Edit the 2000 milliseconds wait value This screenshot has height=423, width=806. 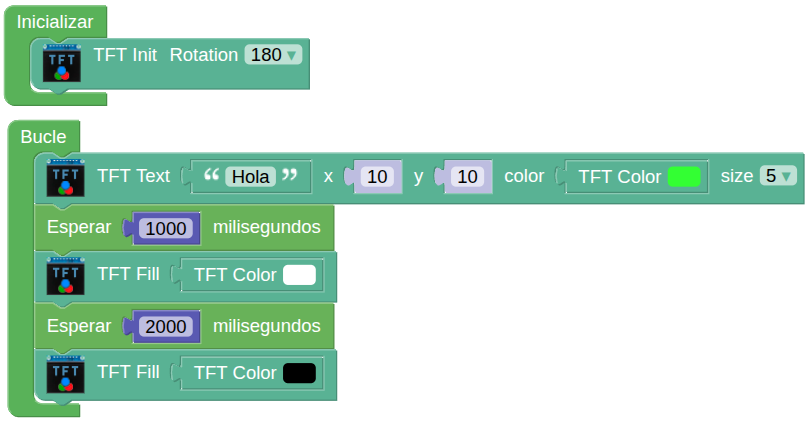[x=166, y=326]
